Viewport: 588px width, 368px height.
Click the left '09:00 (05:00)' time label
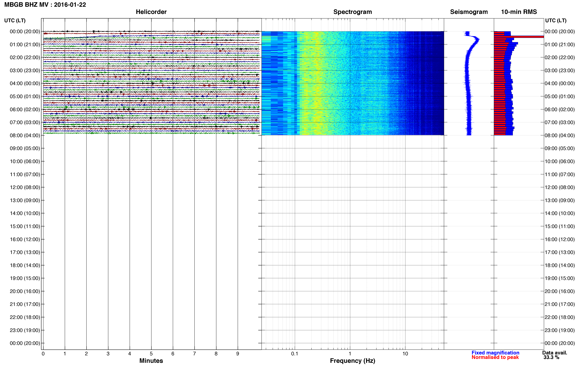[x=25, y=148]
